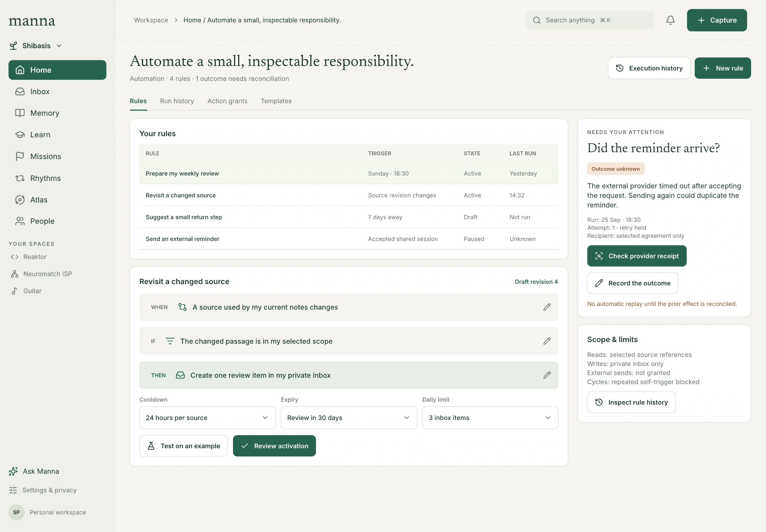Click Test on an example

(183, 446)
